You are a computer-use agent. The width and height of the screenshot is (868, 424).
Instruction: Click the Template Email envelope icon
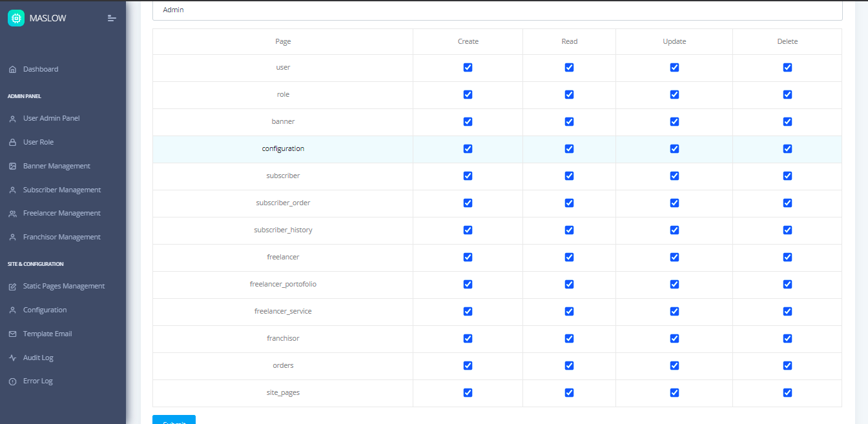tap(12, 334)
